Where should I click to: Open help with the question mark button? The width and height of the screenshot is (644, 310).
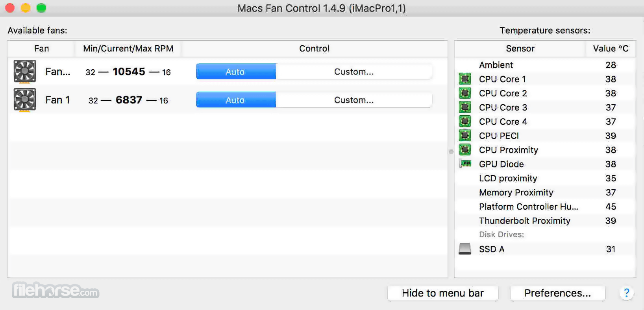(x=626, y=293)
